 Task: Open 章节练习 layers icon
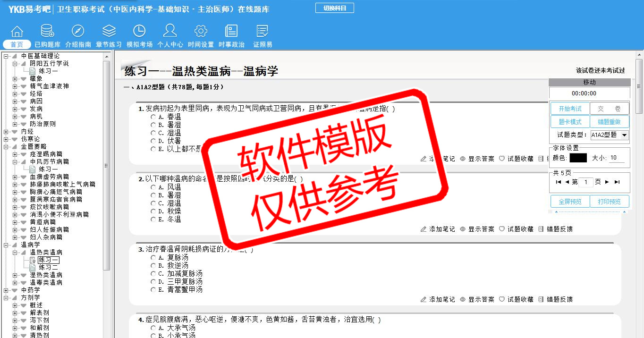pyautogui.click(x=109, y=32)
